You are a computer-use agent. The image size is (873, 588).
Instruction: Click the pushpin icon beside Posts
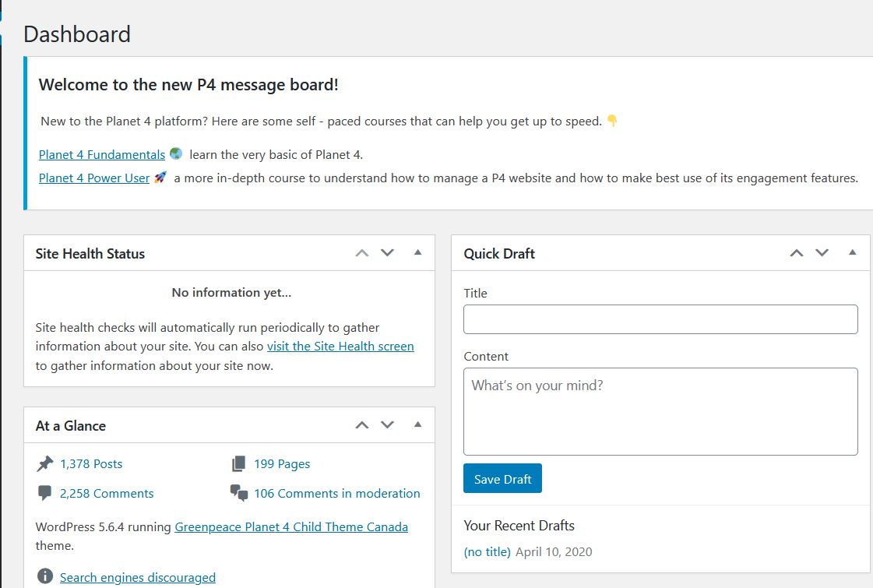click(44, 464)
